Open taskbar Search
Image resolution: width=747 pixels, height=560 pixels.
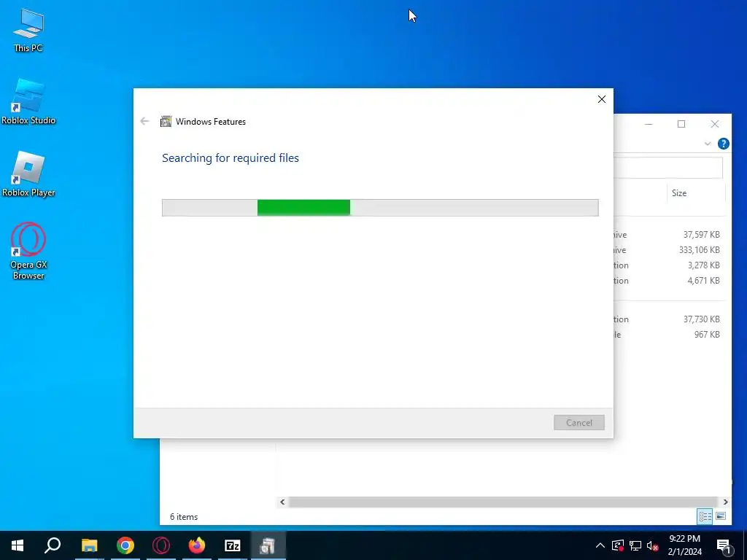[53, 545]
